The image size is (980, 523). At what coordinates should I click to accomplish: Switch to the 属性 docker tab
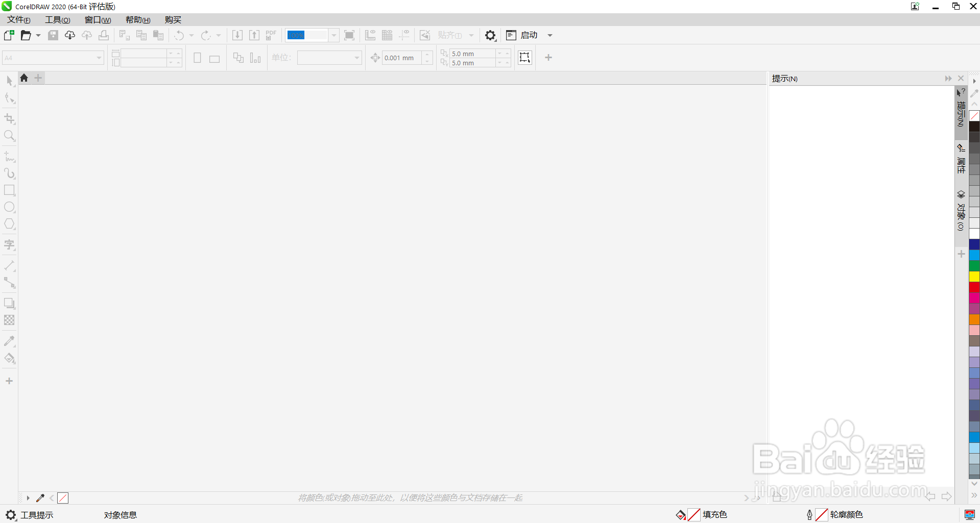(961, 159)
